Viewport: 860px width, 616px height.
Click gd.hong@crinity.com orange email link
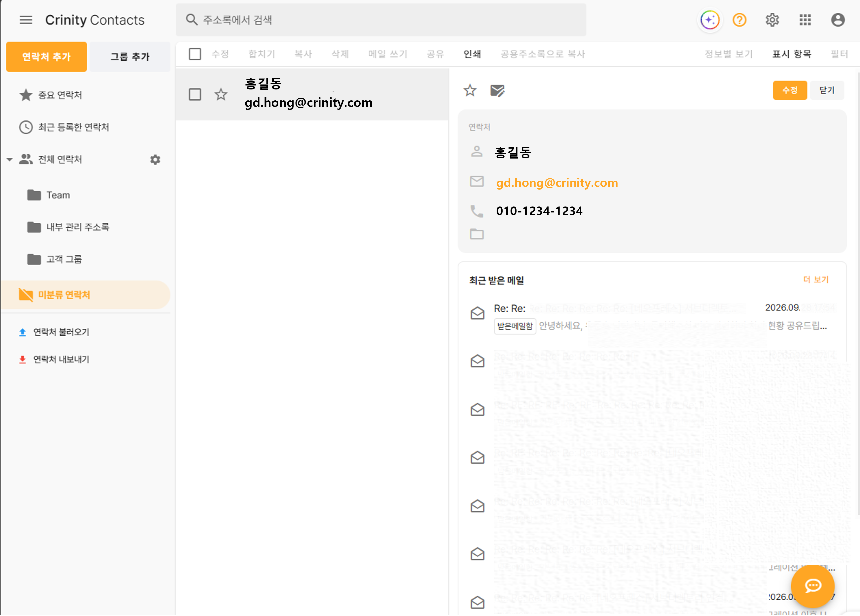[557, 183]
